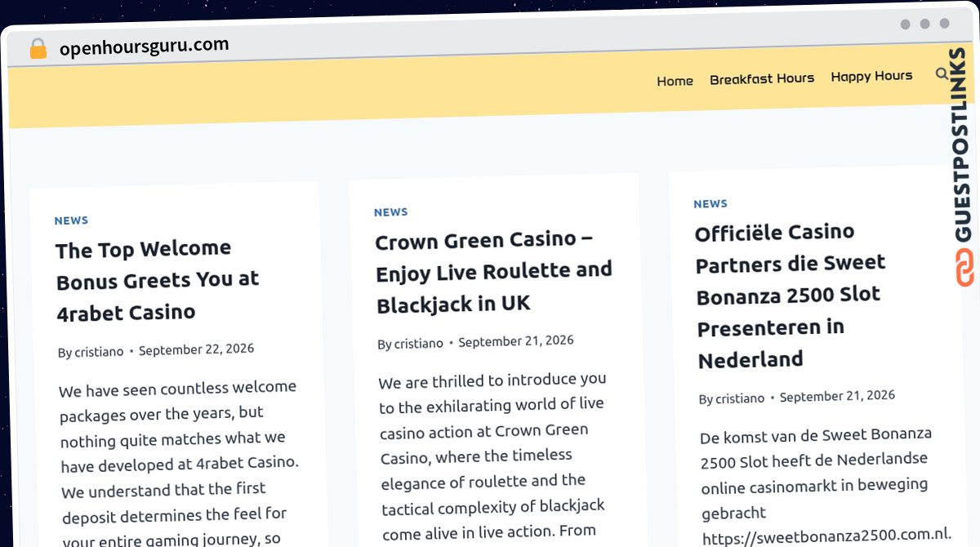Click author cristiano on the 4rabet article
Image resolution: width=980 pixels, height=547 pixels.
point(99,352)
